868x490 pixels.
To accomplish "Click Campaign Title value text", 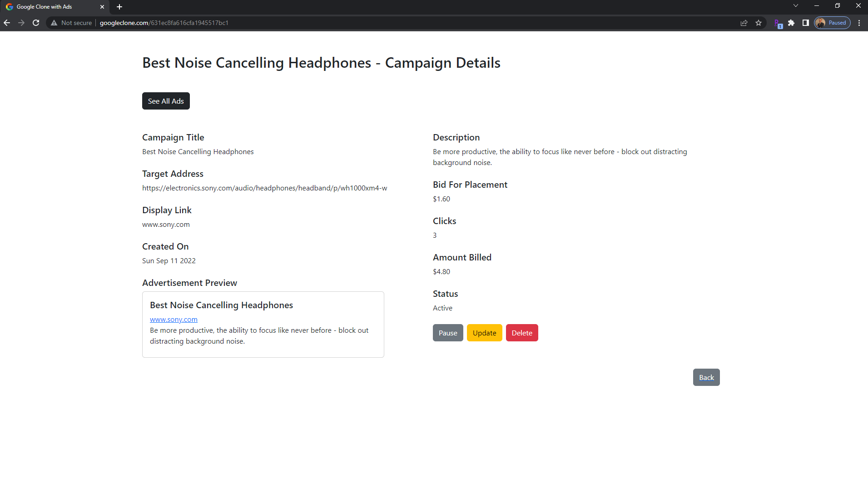I will coord(198,152).
